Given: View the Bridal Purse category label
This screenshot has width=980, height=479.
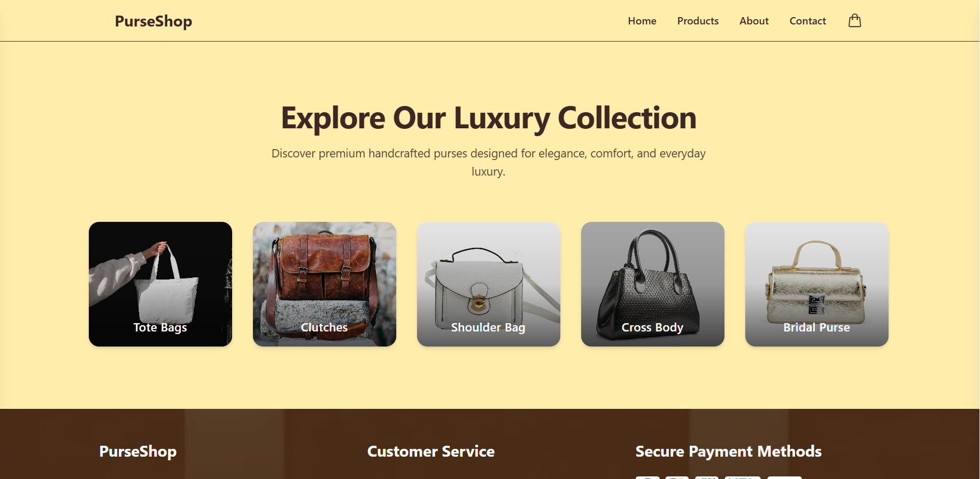Looking at the screenshot, I should tap(816, 327).
